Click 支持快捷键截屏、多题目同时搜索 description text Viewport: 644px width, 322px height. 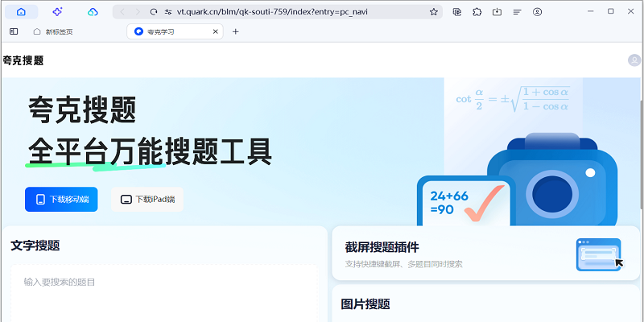click(x=403, y=264)
